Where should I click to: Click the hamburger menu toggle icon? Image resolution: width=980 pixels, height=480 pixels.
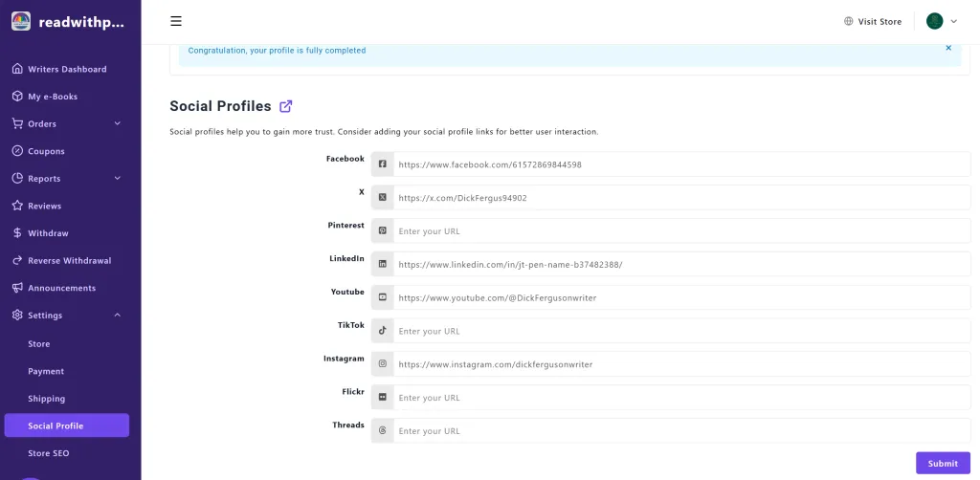[175, 21]
